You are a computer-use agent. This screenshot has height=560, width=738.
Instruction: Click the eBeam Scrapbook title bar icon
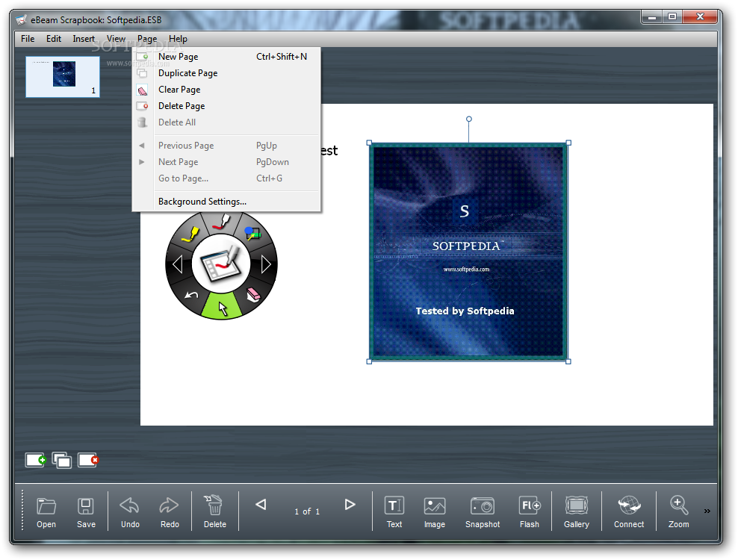21,19
